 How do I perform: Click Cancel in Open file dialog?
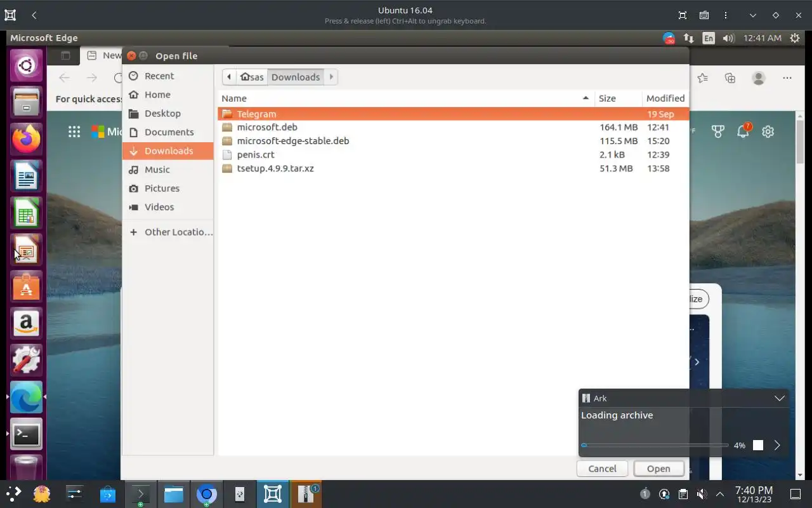tap(602, 469)
